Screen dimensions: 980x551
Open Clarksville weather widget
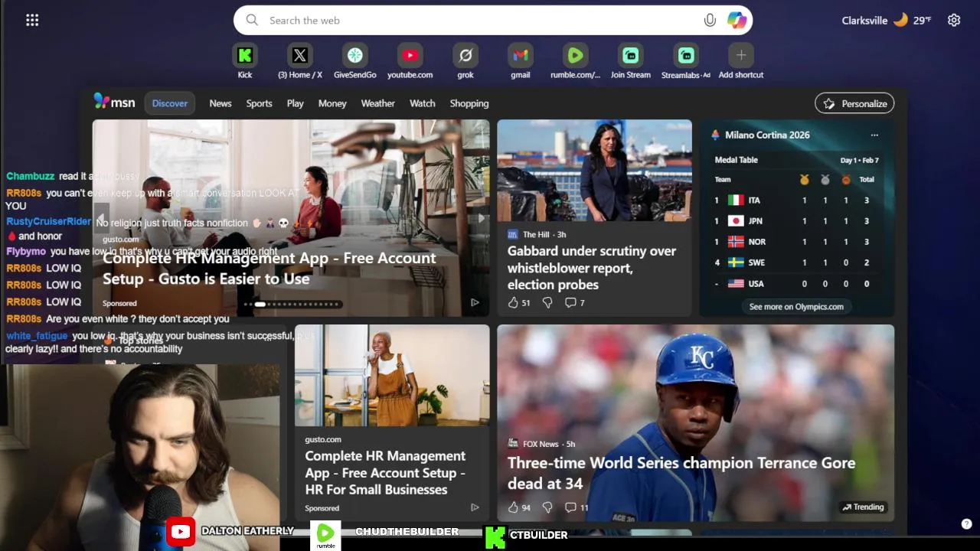click(887, 21)
